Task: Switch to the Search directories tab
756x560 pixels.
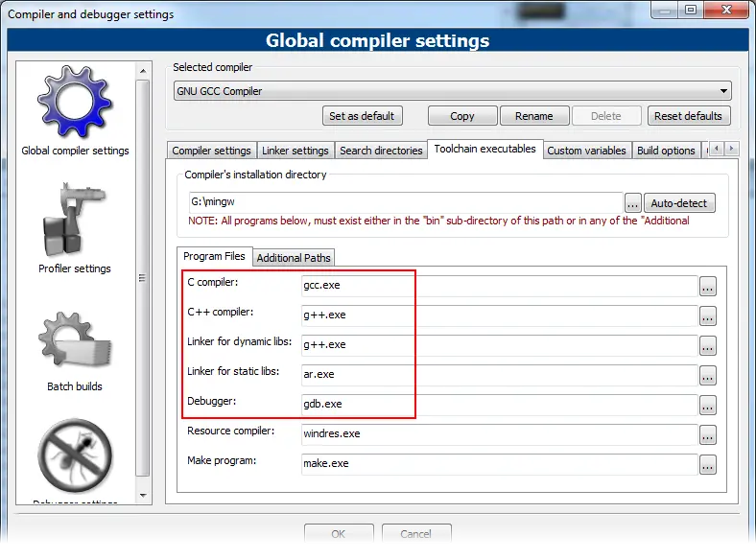Action: [x=381, y=151]
